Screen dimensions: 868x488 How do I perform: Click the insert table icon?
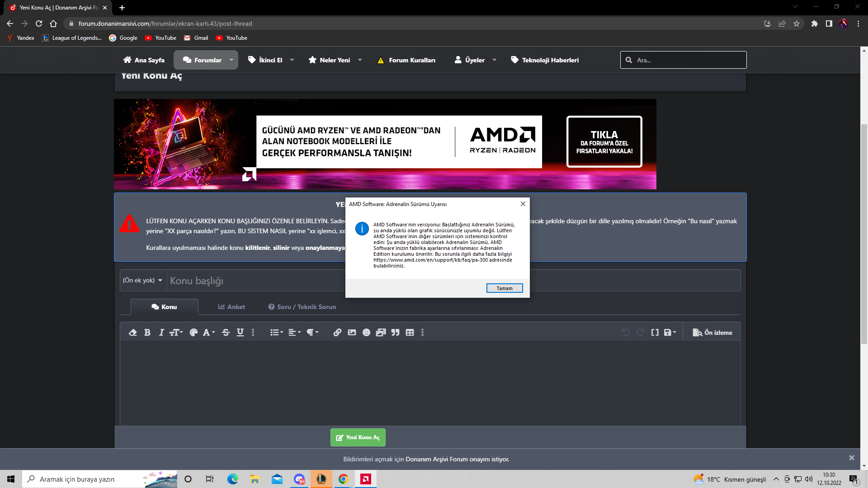(410, 333)
